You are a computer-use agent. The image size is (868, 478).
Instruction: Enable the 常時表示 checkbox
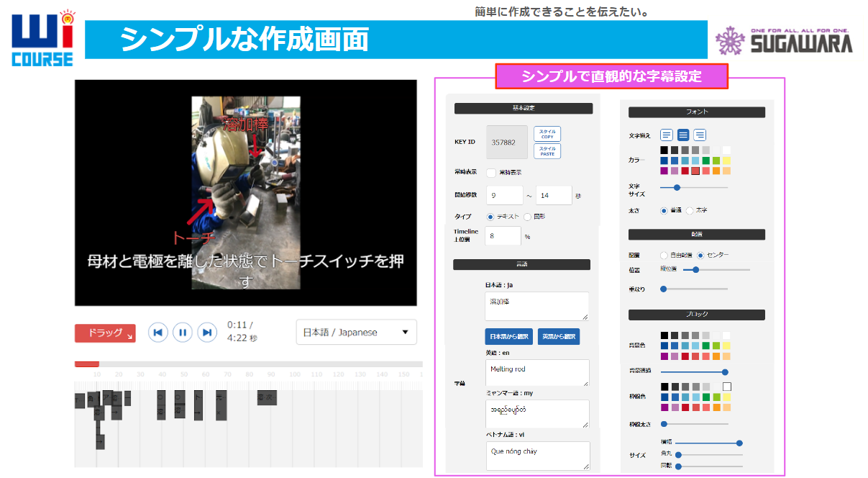pos(491,173)
